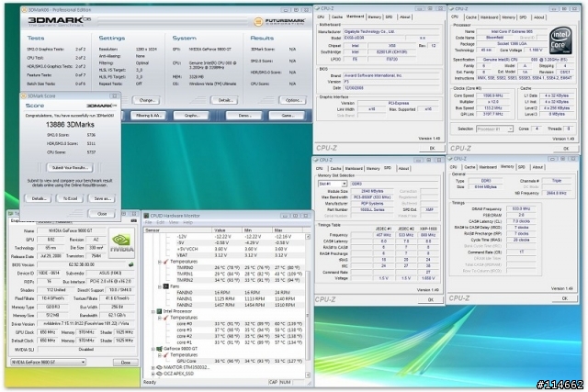
Task: Collapse the Fans node in Hardware Monitor
Action: coord(160,286)
